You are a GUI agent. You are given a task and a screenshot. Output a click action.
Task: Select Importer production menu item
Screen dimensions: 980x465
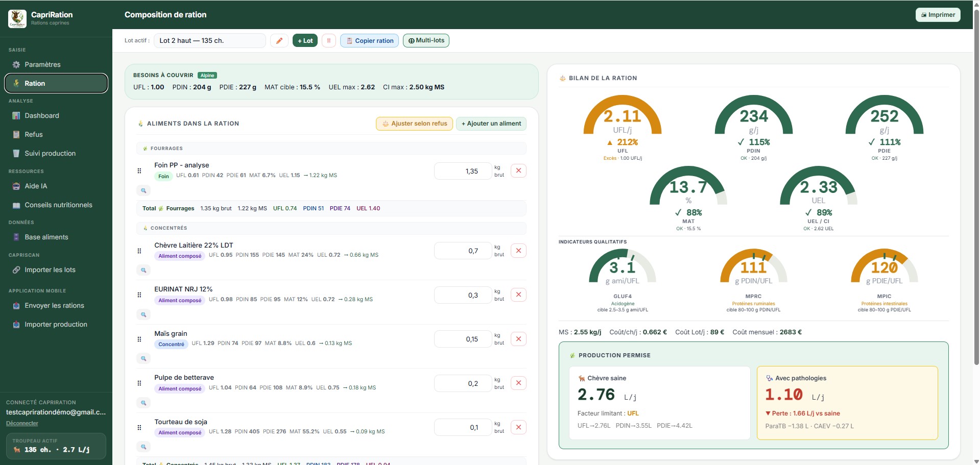(x=56, y=325)
